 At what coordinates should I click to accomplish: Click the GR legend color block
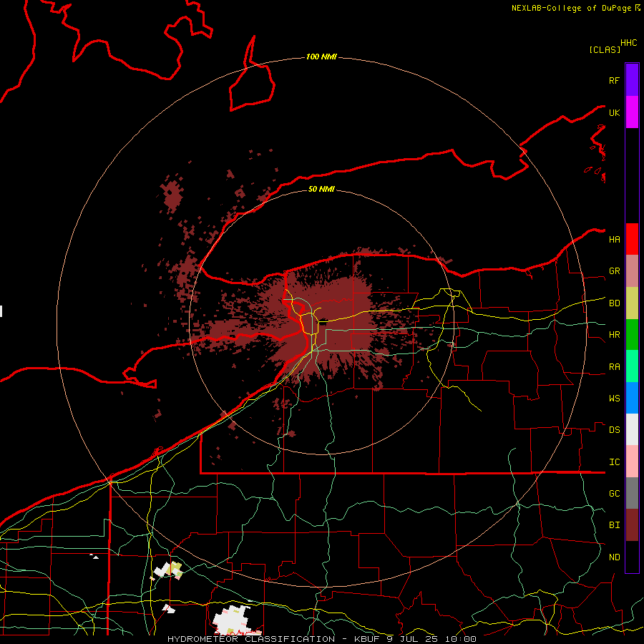coord(632,270)
